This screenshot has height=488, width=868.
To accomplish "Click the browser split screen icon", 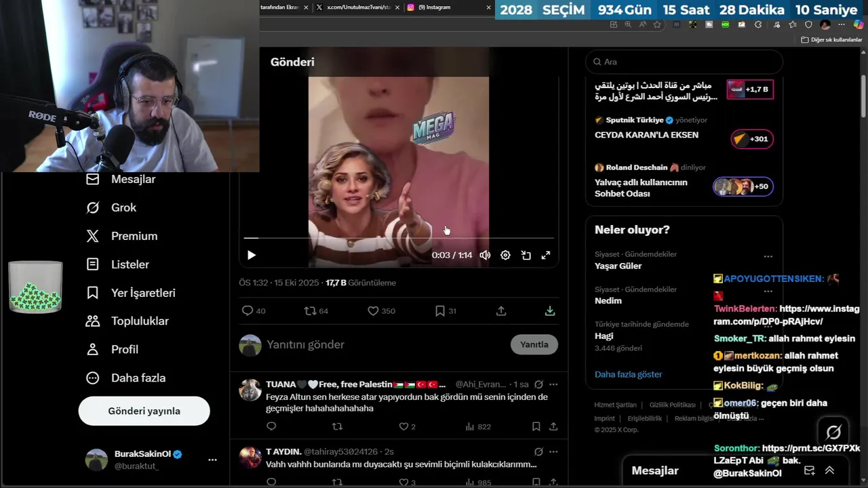I will (614, 24).
